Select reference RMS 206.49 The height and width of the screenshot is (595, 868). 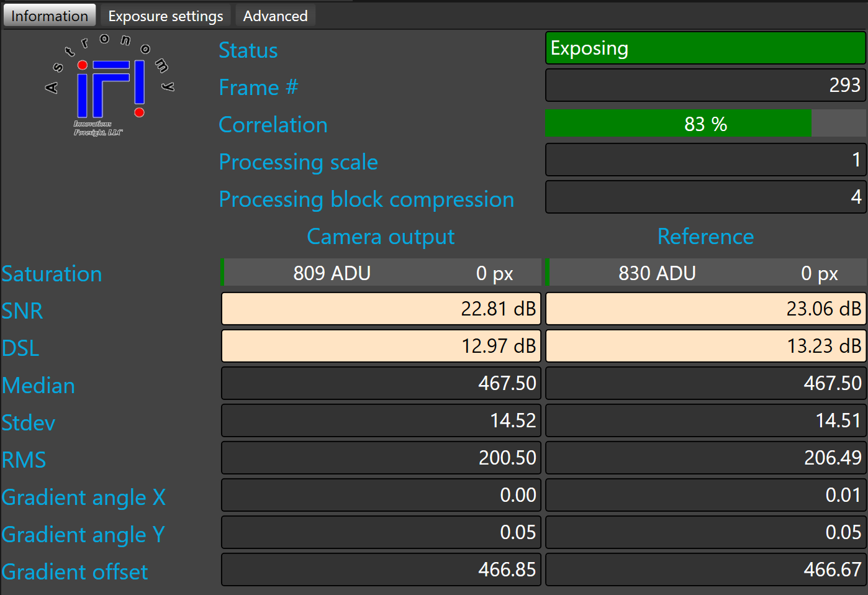pos(705,458)
